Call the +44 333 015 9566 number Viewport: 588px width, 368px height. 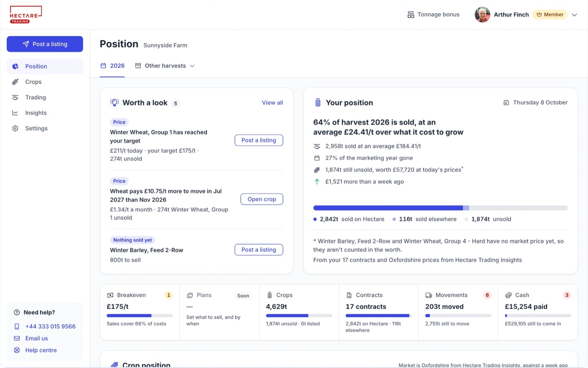pyautogui.click(x=50, y=326)
